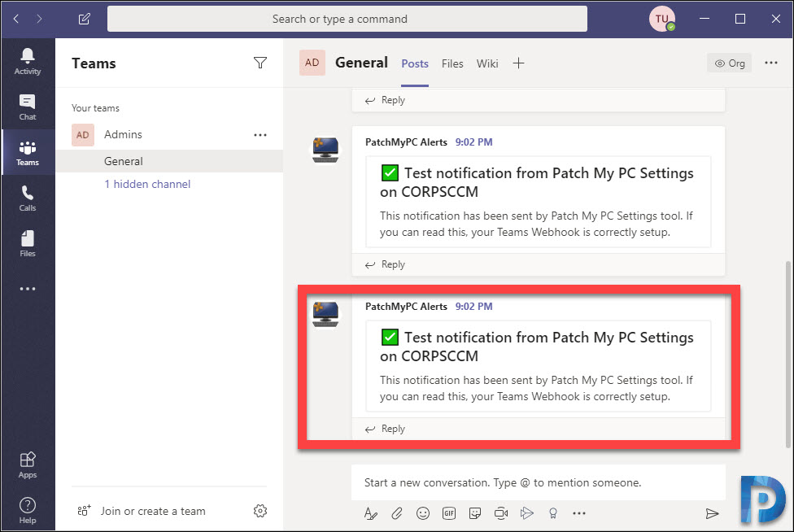Open the Praise extension
794x532 pixels.
click(553, 513)
